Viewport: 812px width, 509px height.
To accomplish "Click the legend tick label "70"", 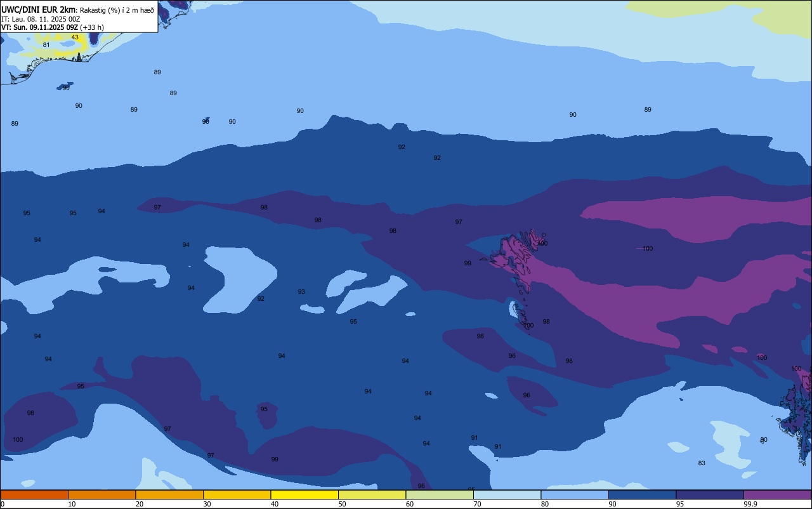I will coord(477,504).
